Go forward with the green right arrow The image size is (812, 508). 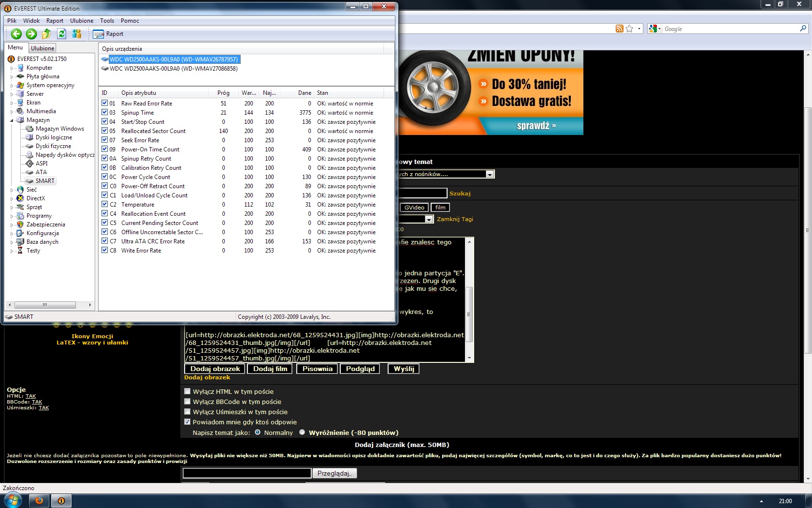click(x=31, y=34)
